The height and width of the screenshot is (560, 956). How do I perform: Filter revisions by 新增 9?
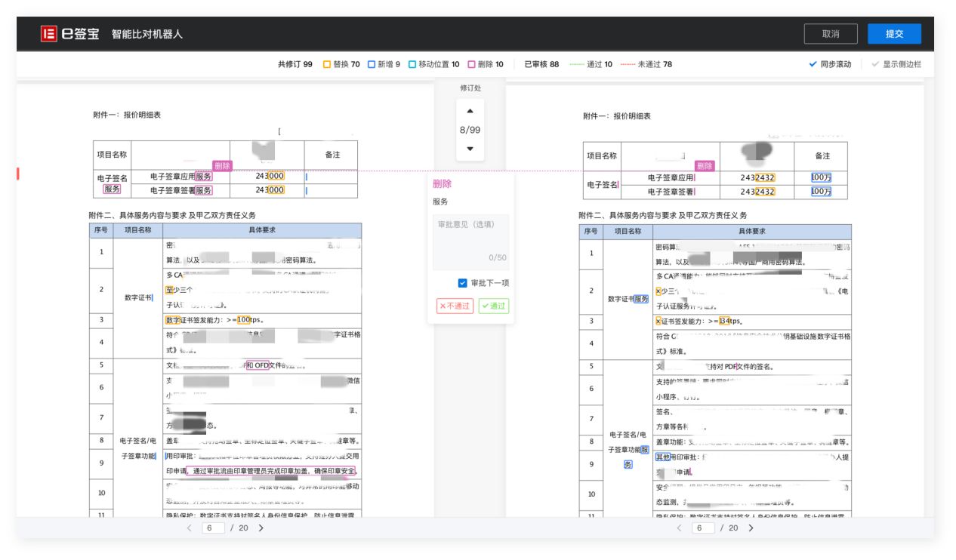tap(384, 64)
